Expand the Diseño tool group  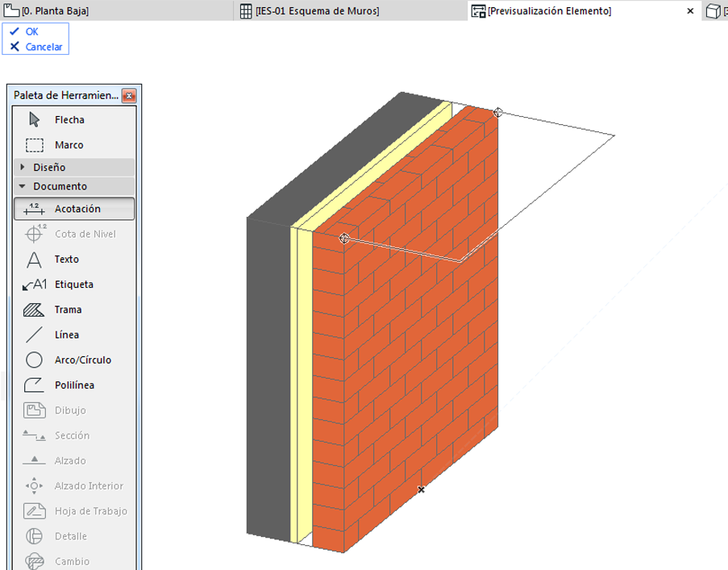pyautogui.click(x=74, y=167)
